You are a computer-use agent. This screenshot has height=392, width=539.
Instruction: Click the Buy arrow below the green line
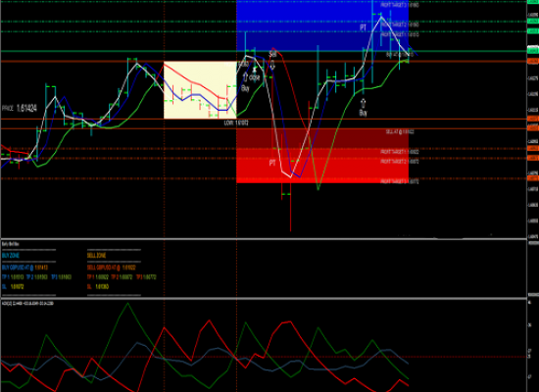click(x=363, y=103)
